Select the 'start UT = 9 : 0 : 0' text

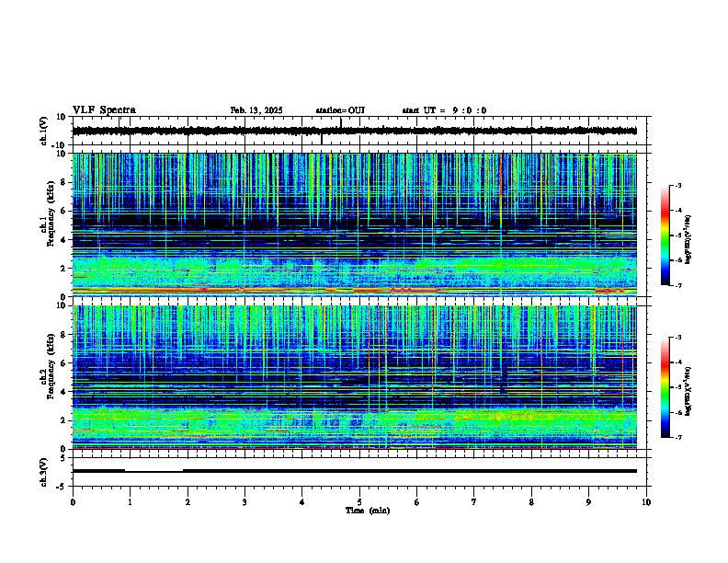click(444, 110)
